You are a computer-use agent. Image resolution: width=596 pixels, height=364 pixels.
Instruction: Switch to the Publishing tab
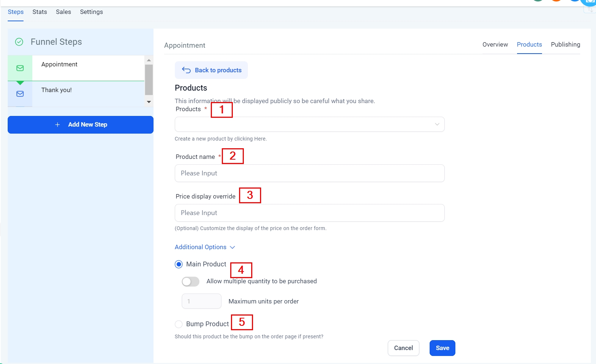pos(565,44)
